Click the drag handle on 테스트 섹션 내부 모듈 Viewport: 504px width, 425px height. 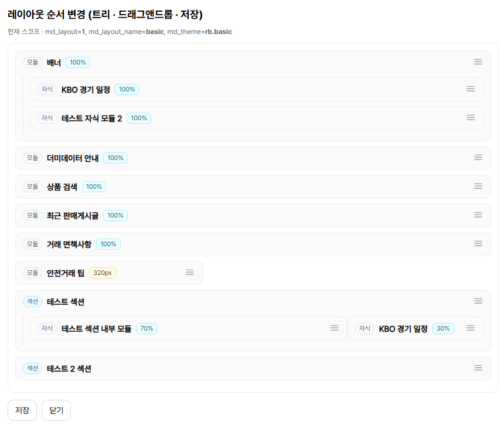click(335, 328)
